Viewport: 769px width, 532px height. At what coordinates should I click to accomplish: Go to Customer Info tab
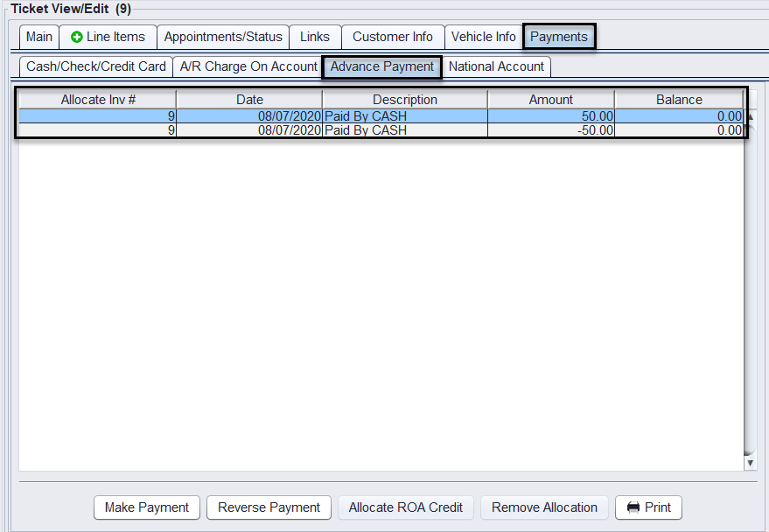(392, 37)
